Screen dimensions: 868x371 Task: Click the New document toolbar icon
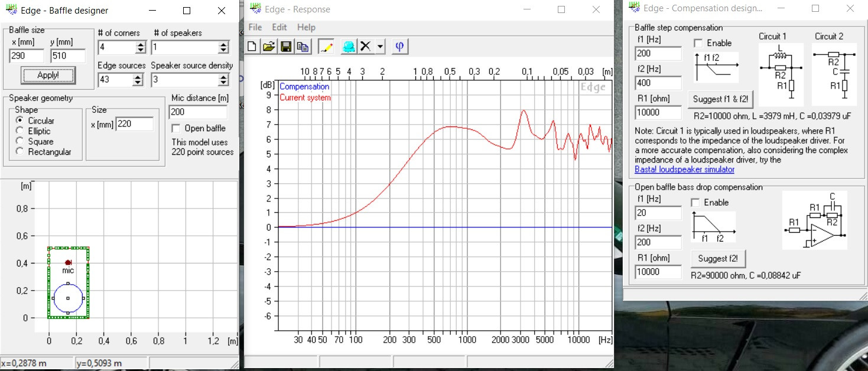pos(252,47)
